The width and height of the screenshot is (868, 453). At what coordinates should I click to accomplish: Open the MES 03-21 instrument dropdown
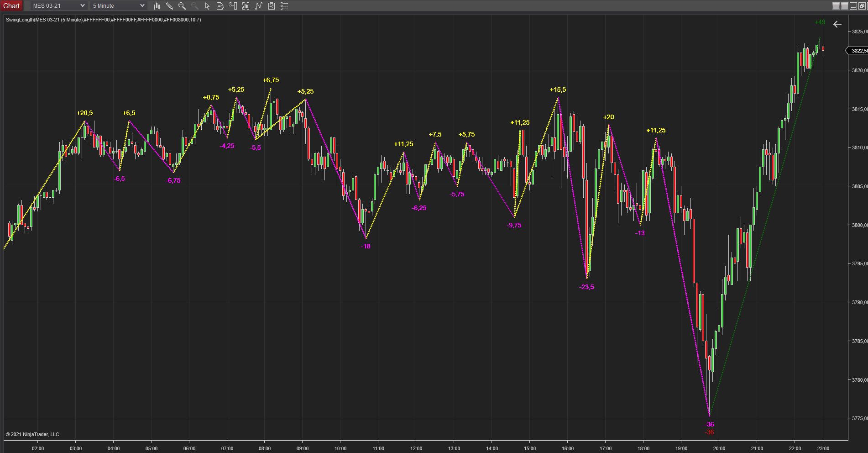point(58,6)
